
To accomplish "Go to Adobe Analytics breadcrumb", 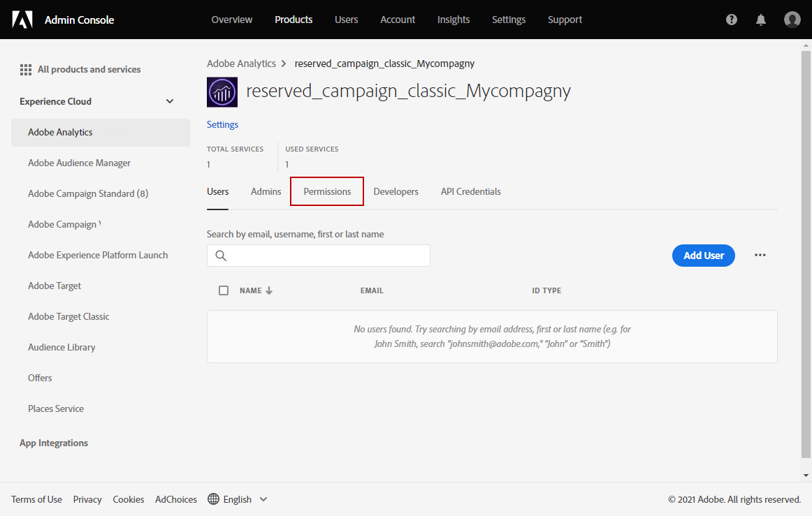I will 241,64.
